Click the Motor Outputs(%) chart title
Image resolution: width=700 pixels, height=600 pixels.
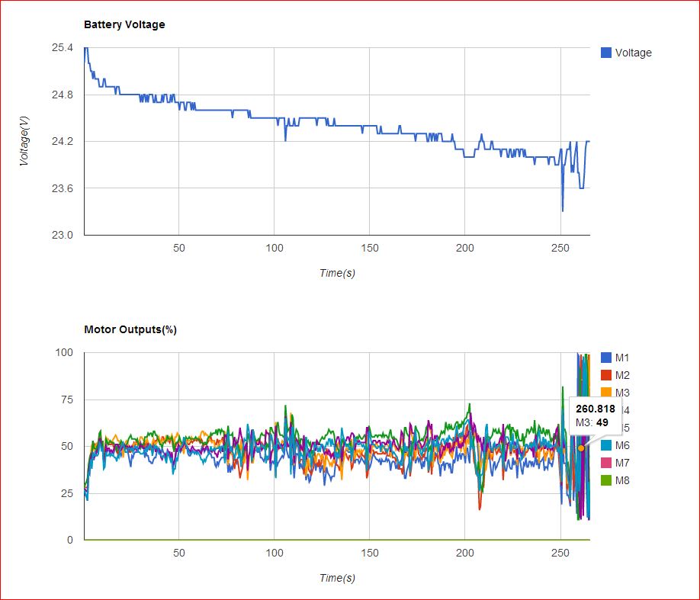(x=130, y=329)
